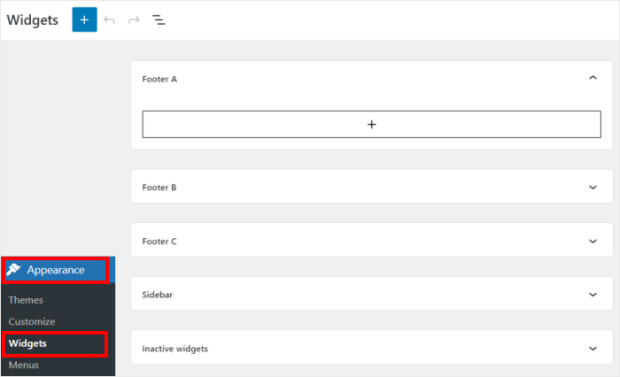Click the Appearance paintbrush icon

click(13, 269)
